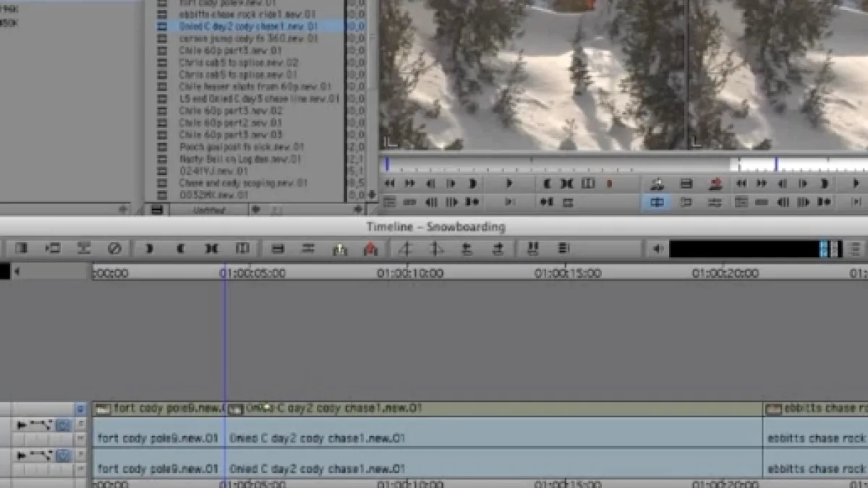The height and width of the screenshot is (488, 868).
Task: Click the yellow segment mode arrow in timeline toolbar
Action: (340, 249)
